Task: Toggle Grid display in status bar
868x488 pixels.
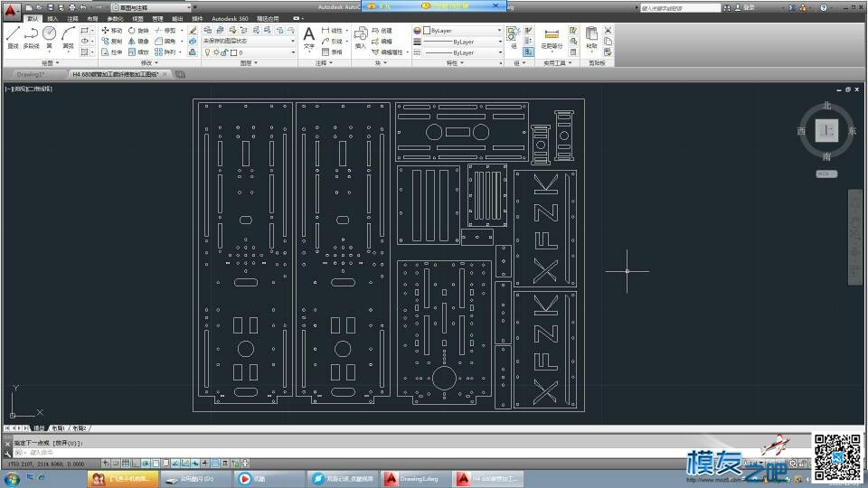Action: [126, 463]
